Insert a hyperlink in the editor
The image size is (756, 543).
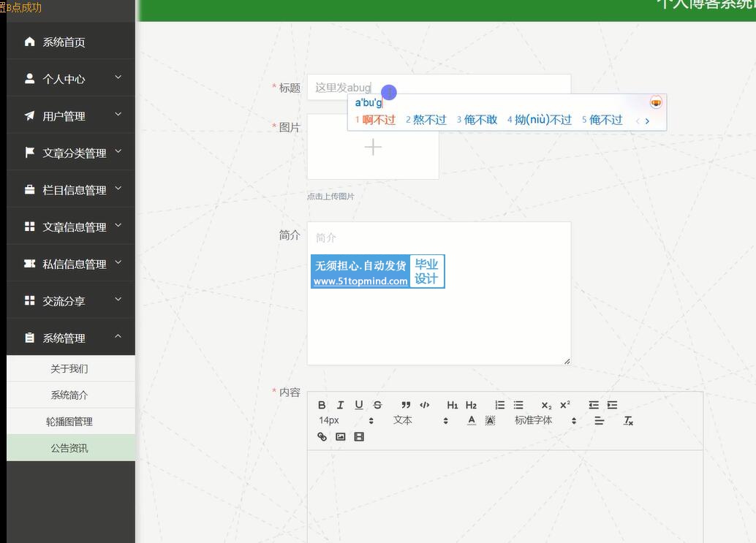tap(322, 437)
